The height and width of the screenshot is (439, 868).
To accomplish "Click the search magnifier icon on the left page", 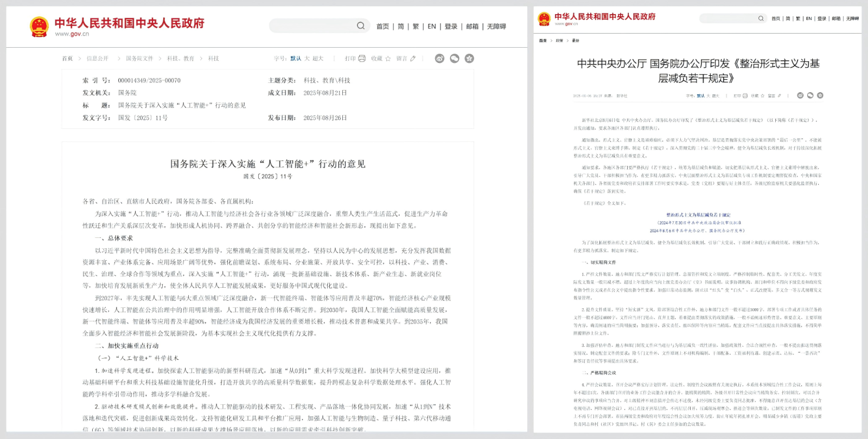I will point(361,26).
